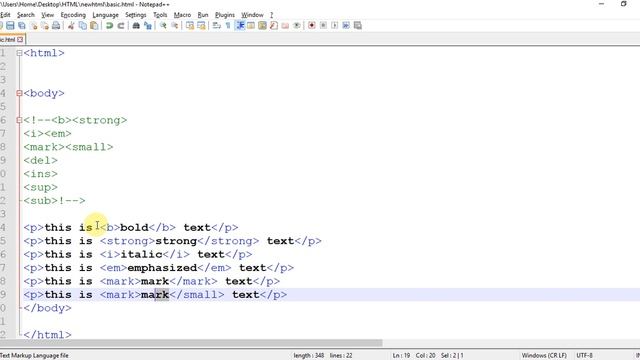Open the Replace dialog icon
Image resolution: width=640 pixels, height=360 pixels.
pyautogui.click(x=148, y=26)
